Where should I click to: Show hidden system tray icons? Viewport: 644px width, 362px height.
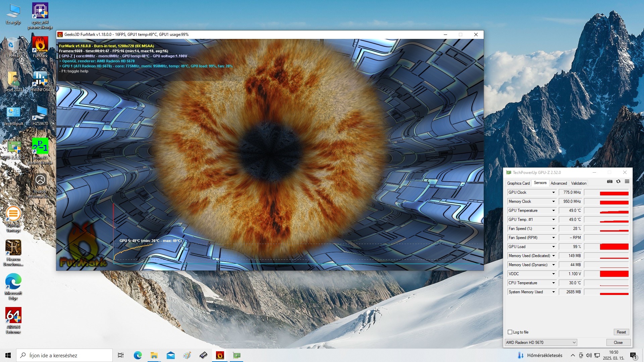pyautogui.click(x=573, y=355)
